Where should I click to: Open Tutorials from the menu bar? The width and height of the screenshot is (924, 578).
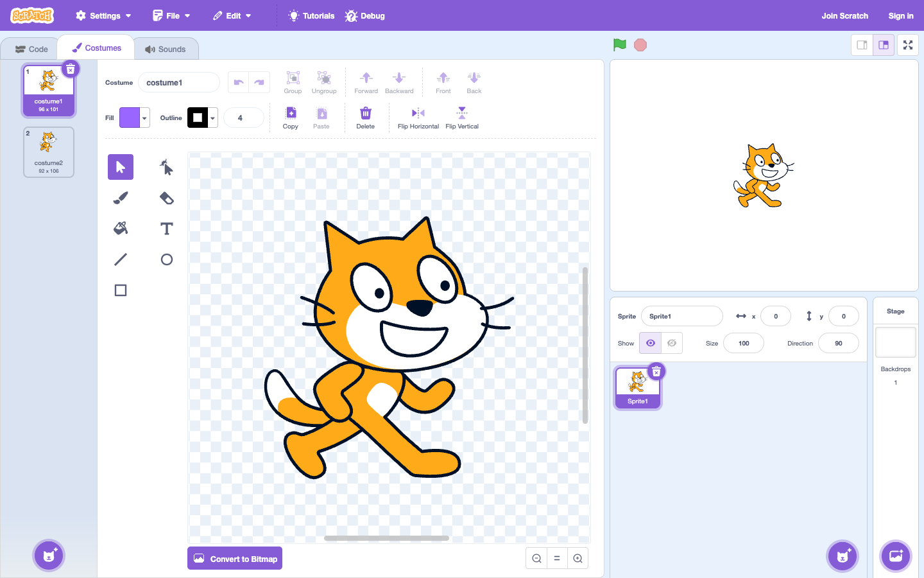311,15
